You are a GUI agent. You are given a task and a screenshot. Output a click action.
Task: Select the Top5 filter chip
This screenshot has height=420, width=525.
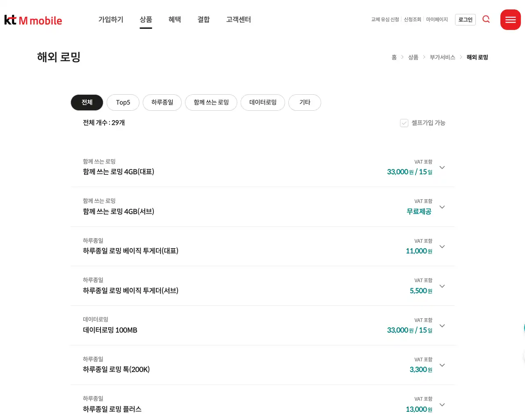coord(123,103)
